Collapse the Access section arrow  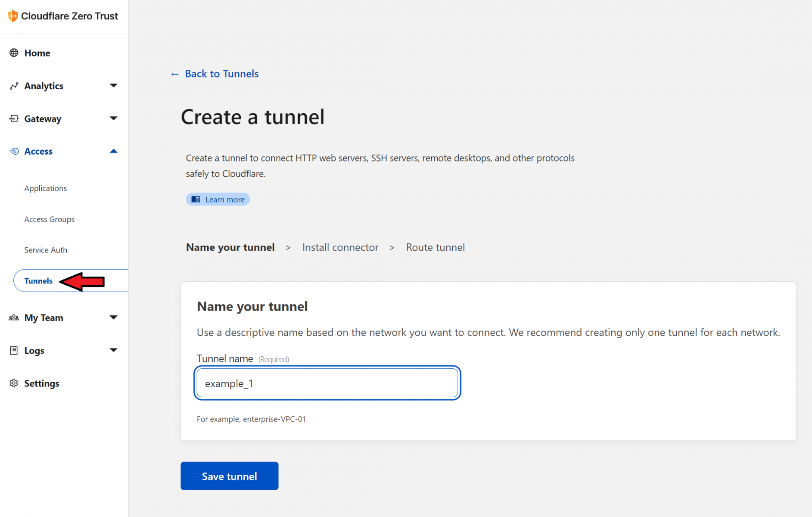[x=113, y=151]
